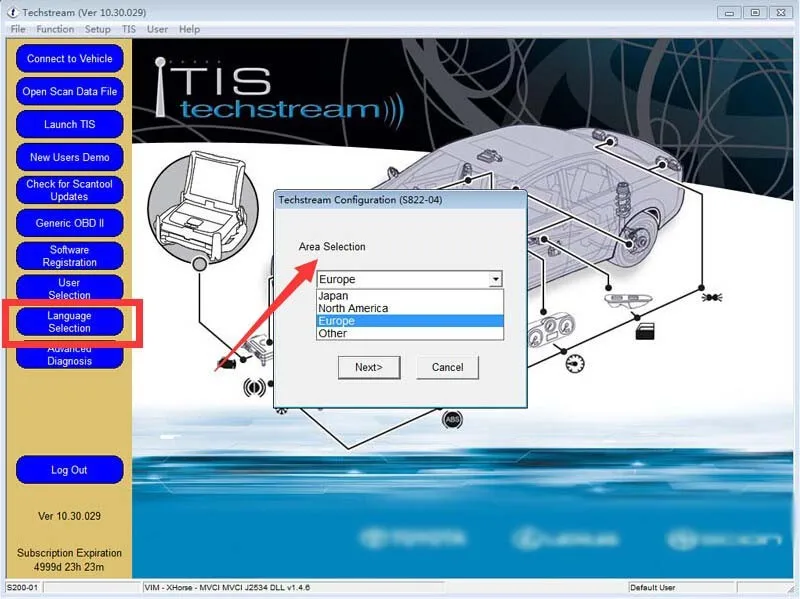
Task: Open User Selection
Action: pyautogui.click(x=69, y=288)
